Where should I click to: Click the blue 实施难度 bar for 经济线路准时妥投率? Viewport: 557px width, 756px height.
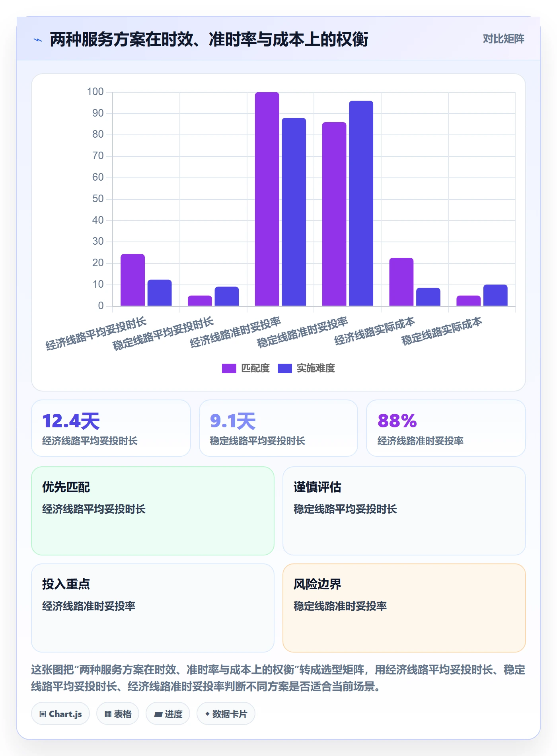(294, 212)
